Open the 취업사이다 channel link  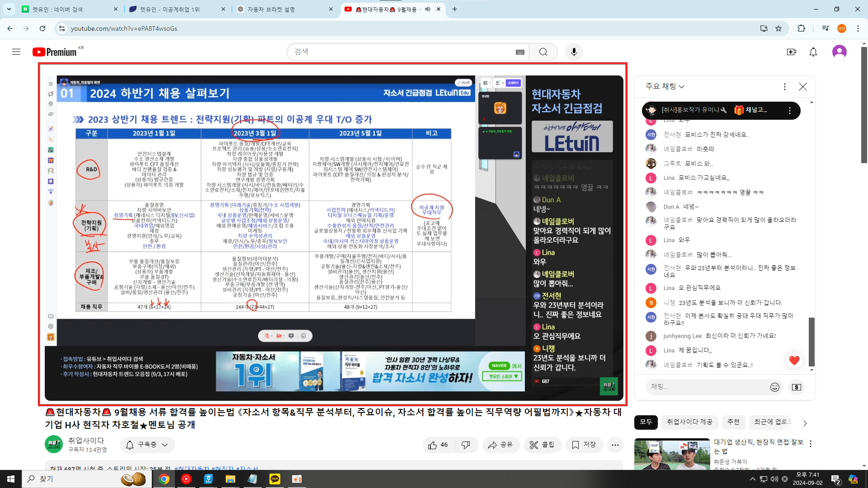click(x=86, y=440)
